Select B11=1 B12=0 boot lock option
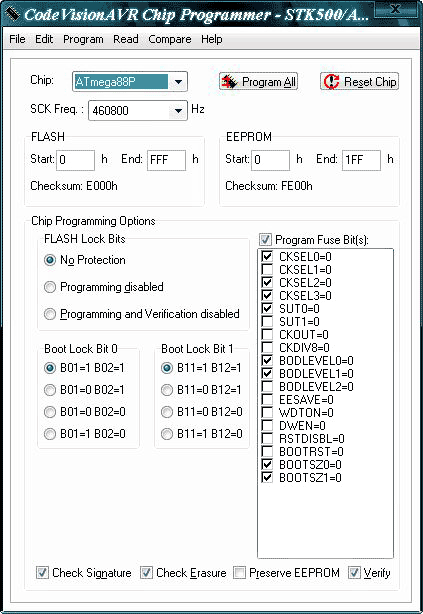This screenshot has height=614, width=423. 167,434
